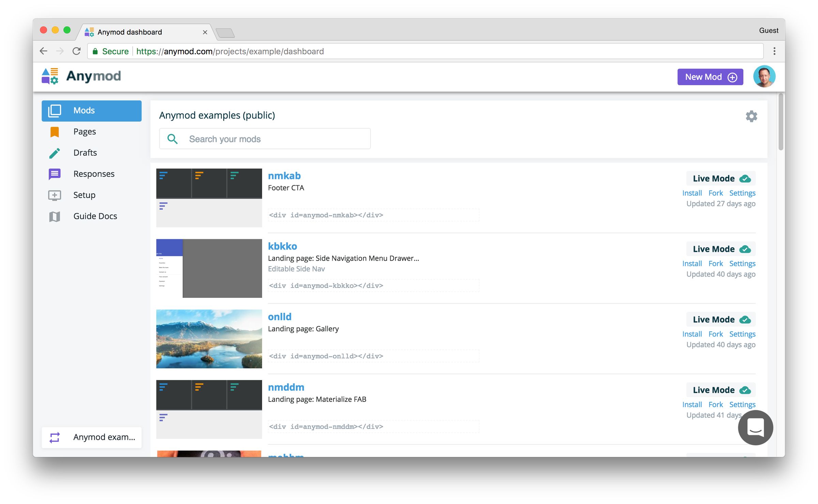Click the Drafts pencil icon
This screenshot has width=818, height=504.
click(55, 153)
